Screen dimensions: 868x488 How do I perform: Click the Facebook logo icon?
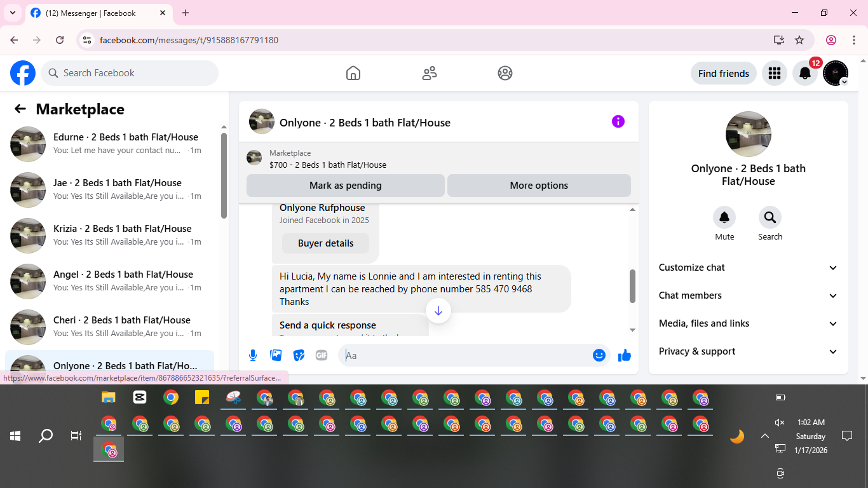[x=23, y=73]
